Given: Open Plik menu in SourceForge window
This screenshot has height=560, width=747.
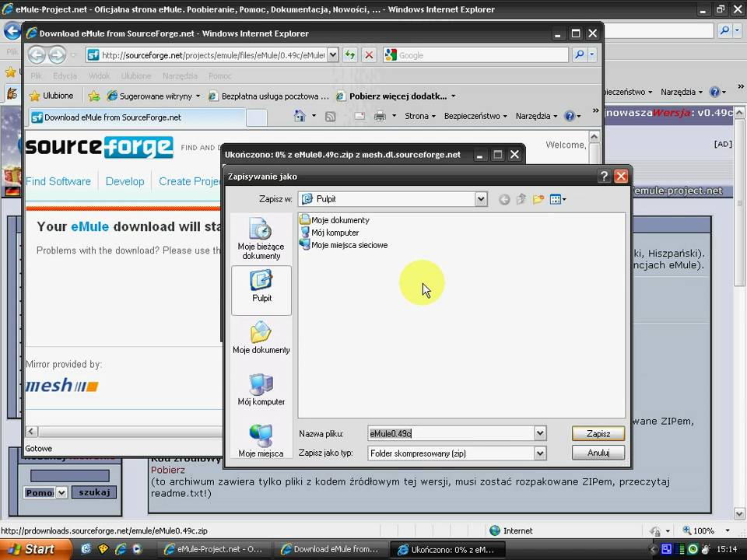Looking at the screenshot, I should [x=37, y=75].
